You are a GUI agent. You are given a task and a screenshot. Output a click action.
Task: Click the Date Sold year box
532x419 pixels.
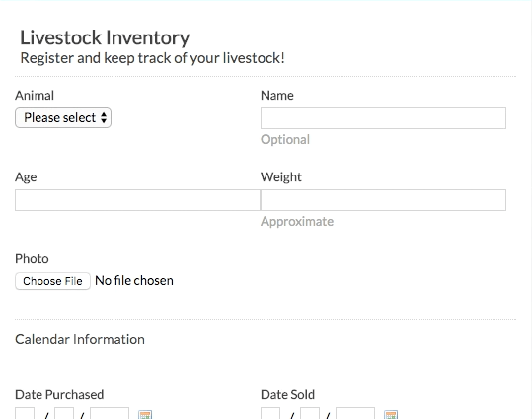(355, 413)
